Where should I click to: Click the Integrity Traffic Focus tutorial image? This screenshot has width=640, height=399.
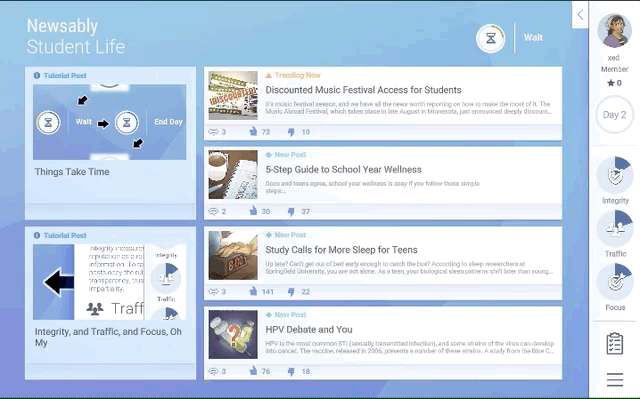point(109,282)
